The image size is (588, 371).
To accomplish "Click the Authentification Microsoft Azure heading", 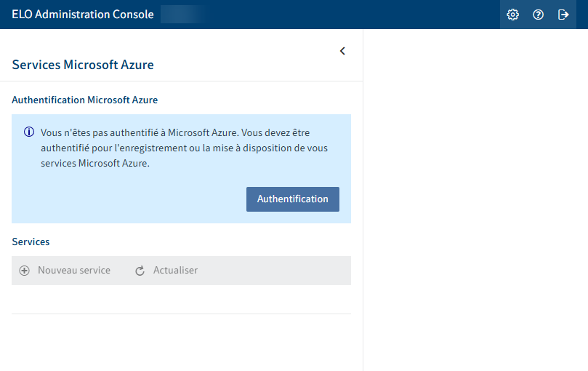I will 85,100.
